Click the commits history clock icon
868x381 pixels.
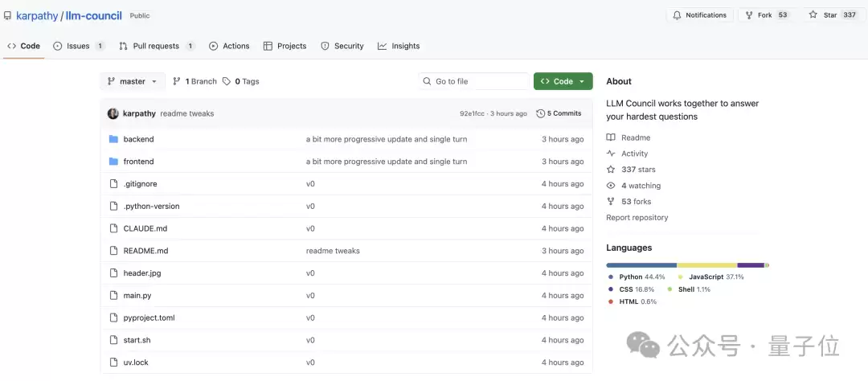pyautogui.click(x=540, y=113)
